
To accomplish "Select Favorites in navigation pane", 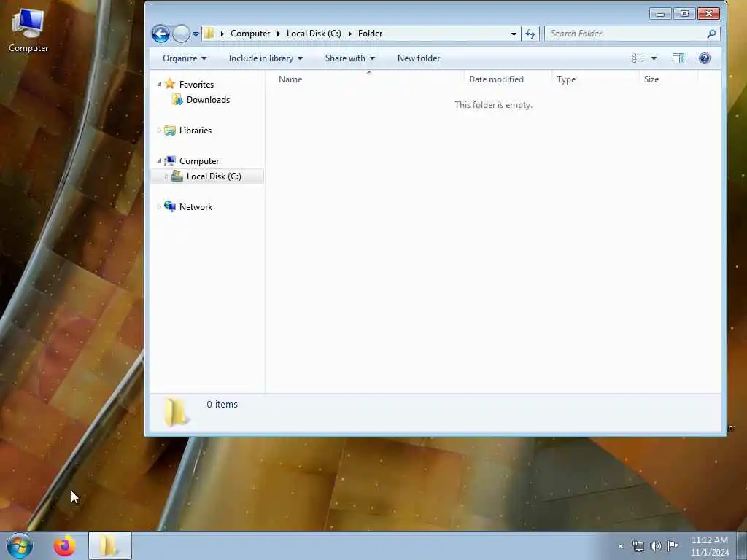I will tap(196, 85).
